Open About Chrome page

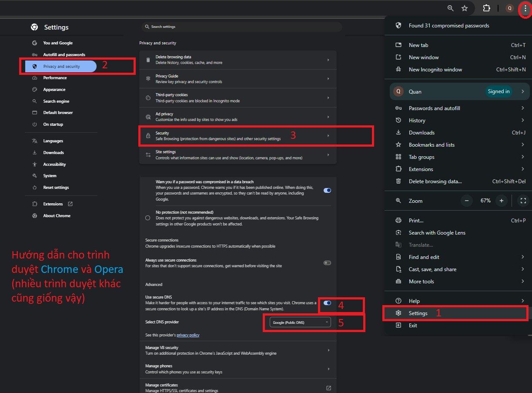coord(57,216)
